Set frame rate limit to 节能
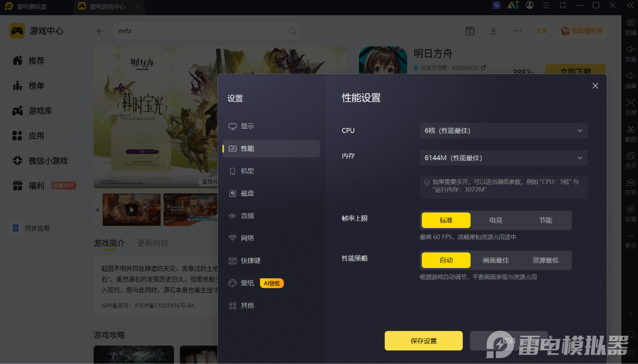Viewport: 638px width, 364px height. [545, 220]
